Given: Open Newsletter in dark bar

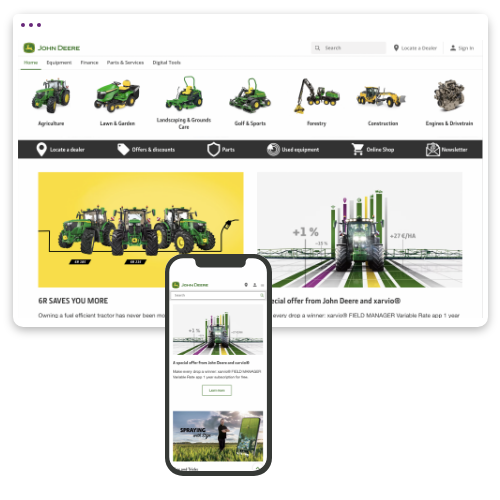Looking at the screenshot, I should click(x=454, y=150).
